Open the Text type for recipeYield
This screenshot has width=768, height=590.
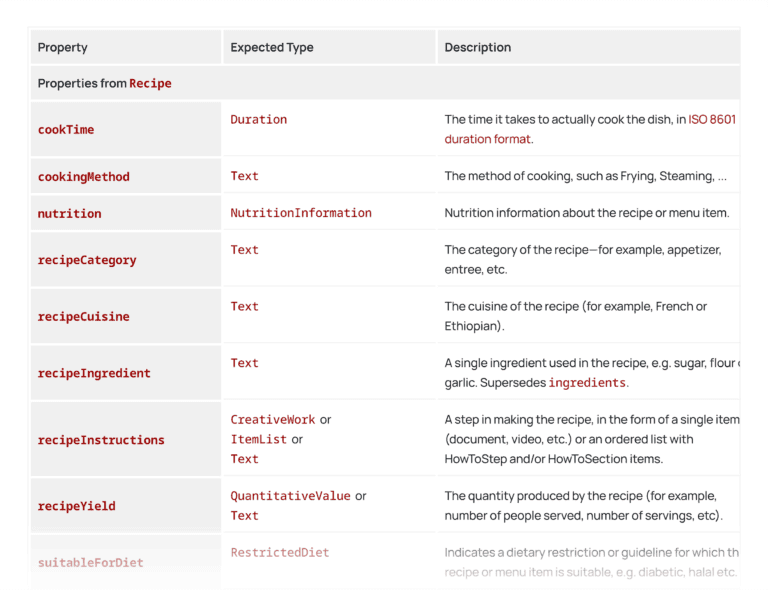(244, 516)
